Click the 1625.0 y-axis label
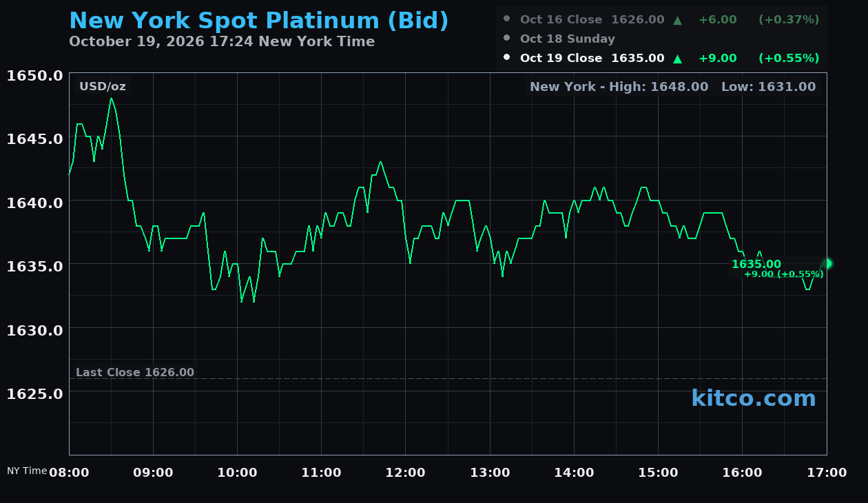Viewport: 868px width, 503px height. click(x=35, y=394)
